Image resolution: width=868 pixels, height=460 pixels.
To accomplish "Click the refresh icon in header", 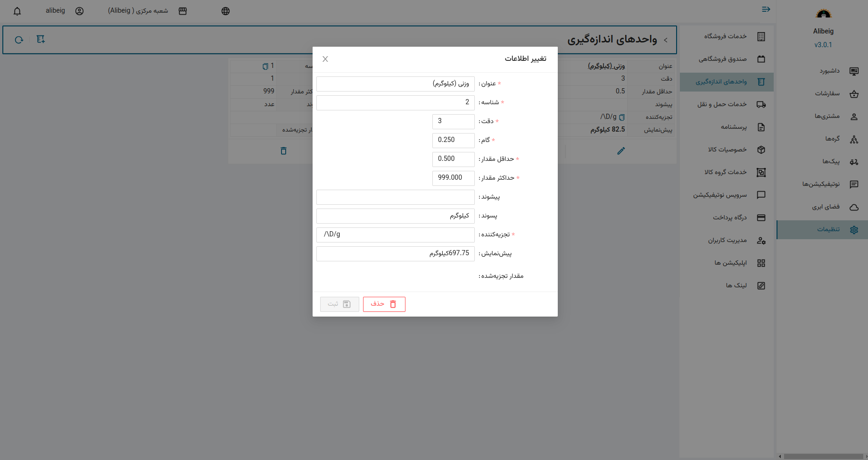I will tap(19, 40).
